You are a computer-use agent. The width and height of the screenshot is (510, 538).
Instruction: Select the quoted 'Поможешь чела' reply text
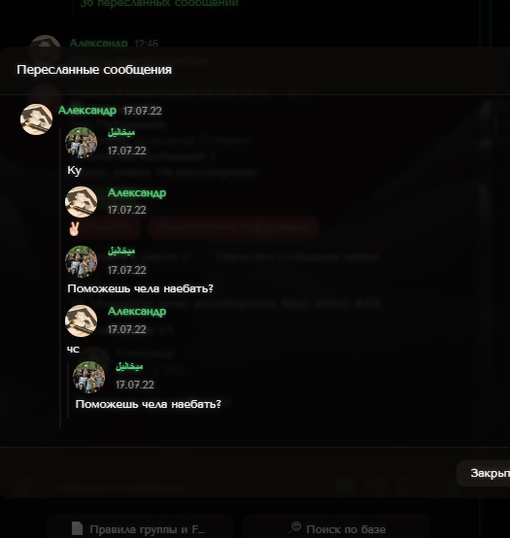click(148, 404)
